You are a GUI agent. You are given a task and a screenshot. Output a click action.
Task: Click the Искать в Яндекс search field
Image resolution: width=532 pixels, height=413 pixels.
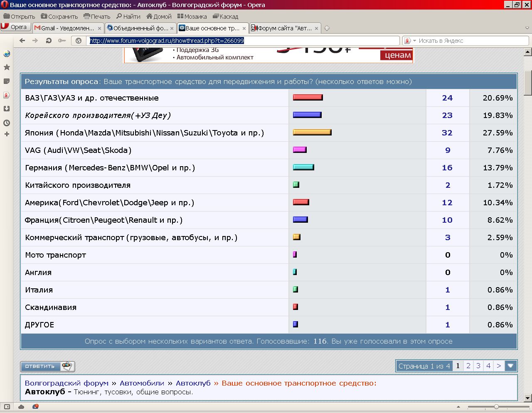(x=472, y=41)
